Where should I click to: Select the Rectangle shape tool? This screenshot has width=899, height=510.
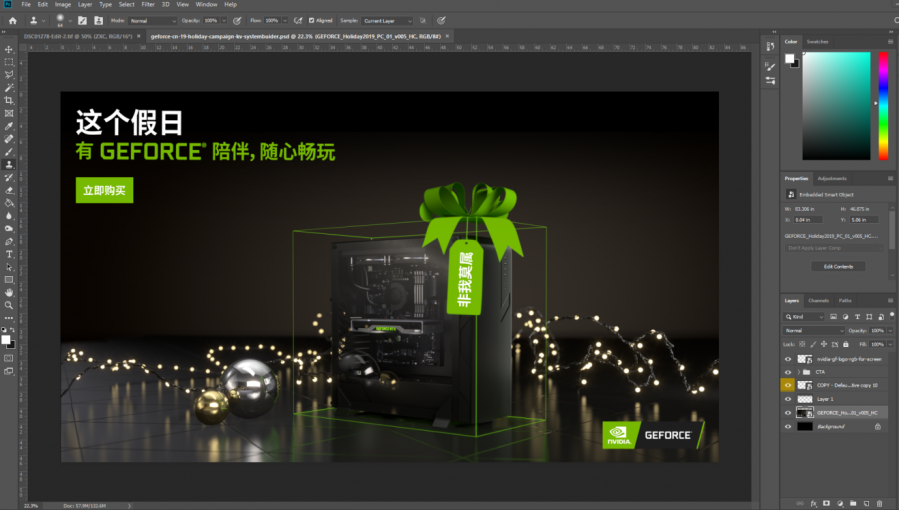(9, 280)
